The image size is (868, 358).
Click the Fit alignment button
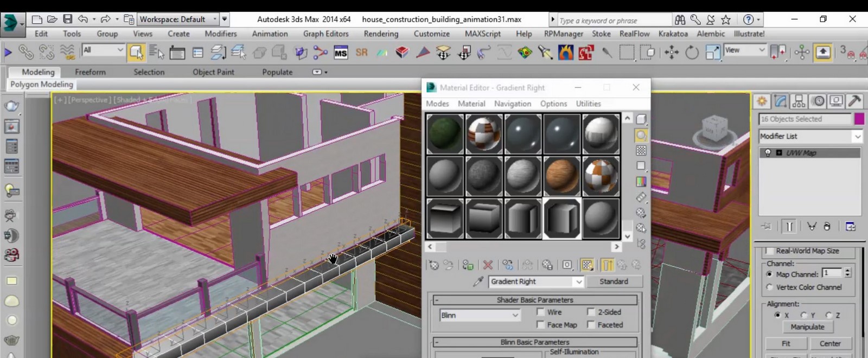pyautogui.click(x=786, y=344)
